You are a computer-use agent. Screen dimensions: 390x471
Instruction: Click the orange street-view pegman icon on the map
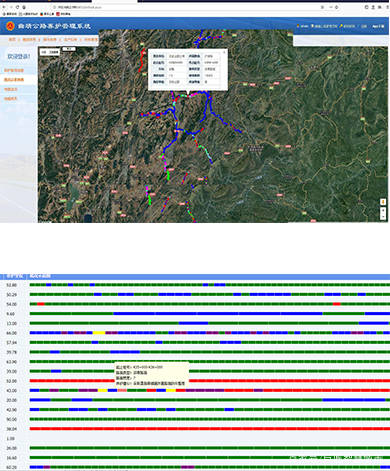click(383, 202)
